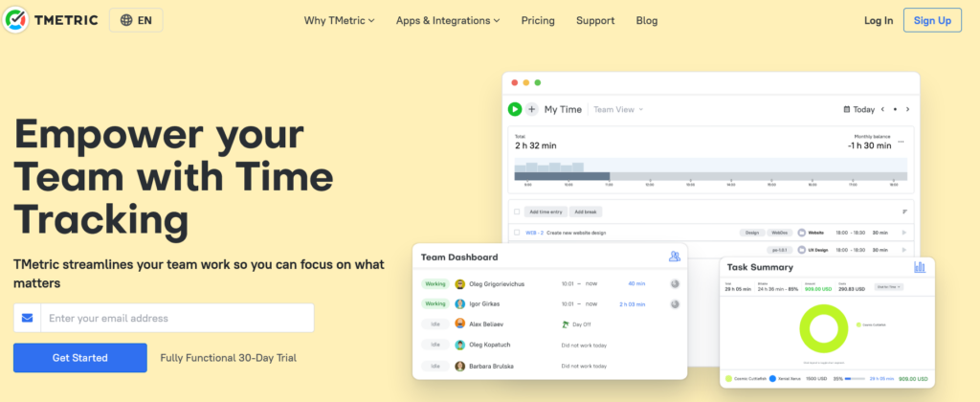Click the calendar icon next to Today
This screenshot has width=980, height=402.
848,109
